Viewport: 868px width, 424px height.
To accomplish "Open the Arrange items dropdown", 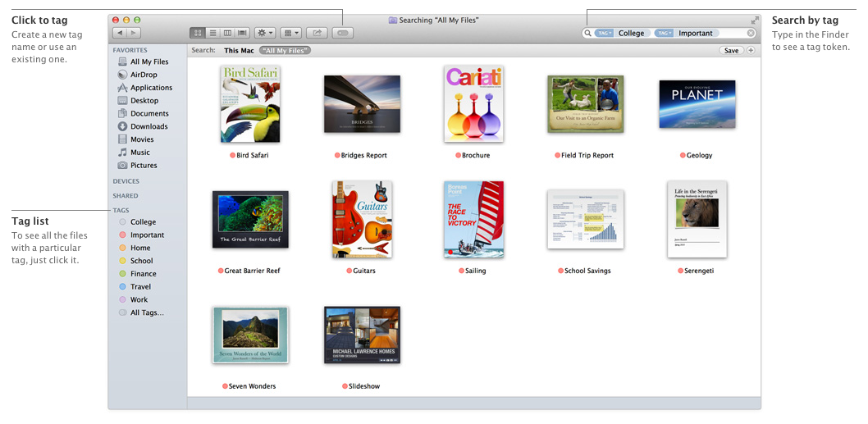I will pos(290,33).
